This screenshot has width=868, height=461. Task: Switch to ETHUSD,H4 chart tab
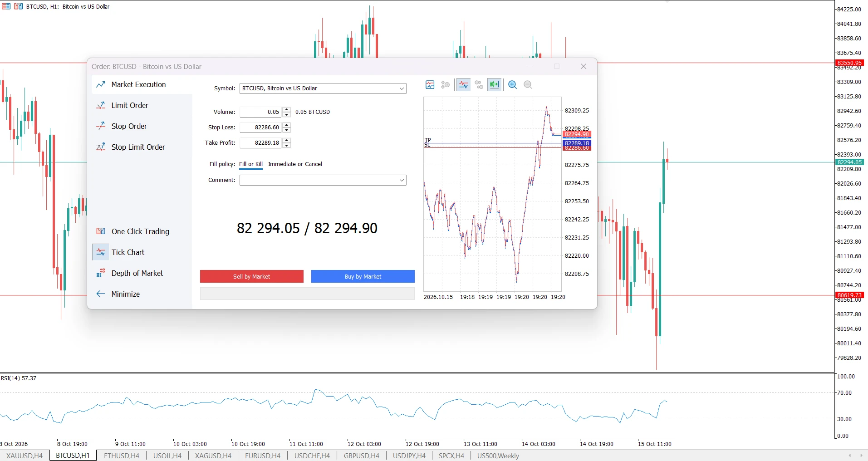pyautogui.click(x=122, y=456)
